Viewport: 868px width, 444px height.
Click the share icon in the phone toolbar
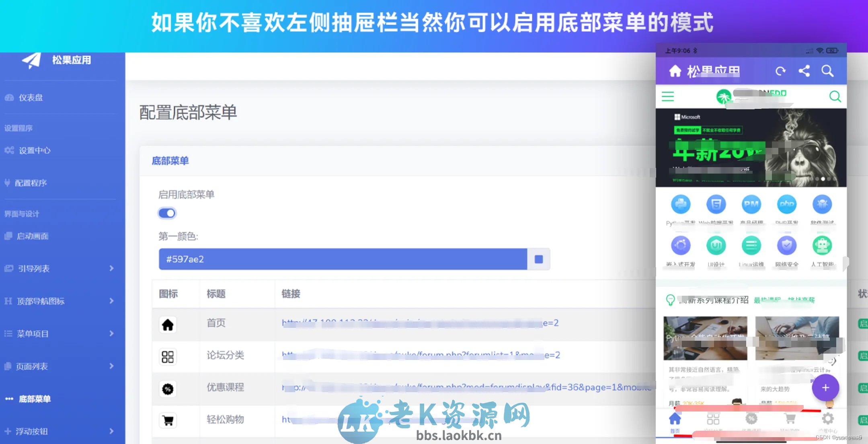click(x=805, y=71)
